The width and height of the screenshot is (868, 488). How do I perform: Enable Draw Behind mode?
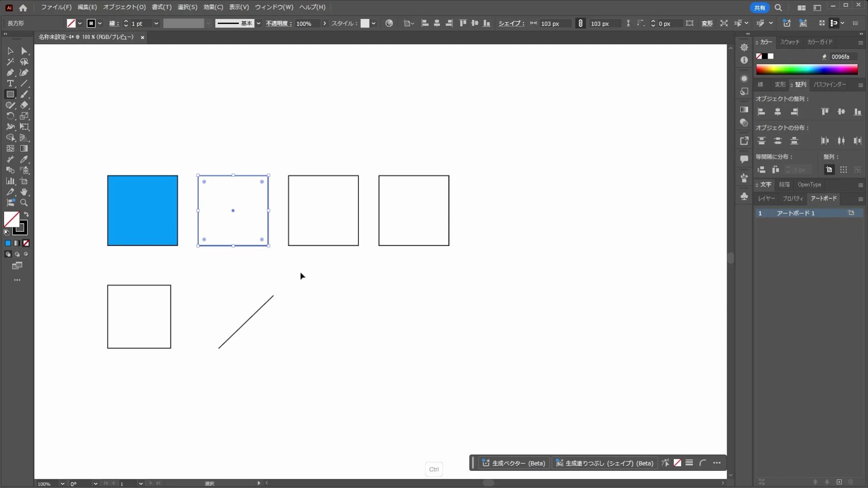click(17, 254)
